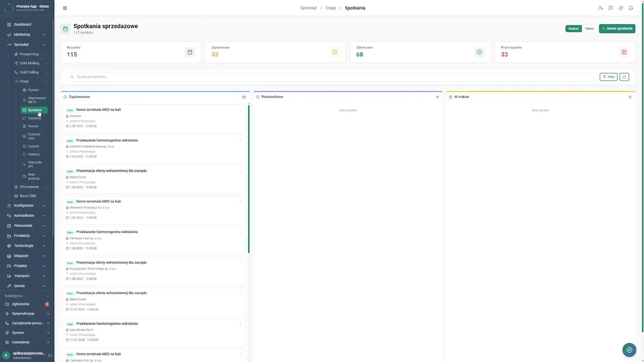Click the drag handle on Metaltech Produkcja card

241,202
